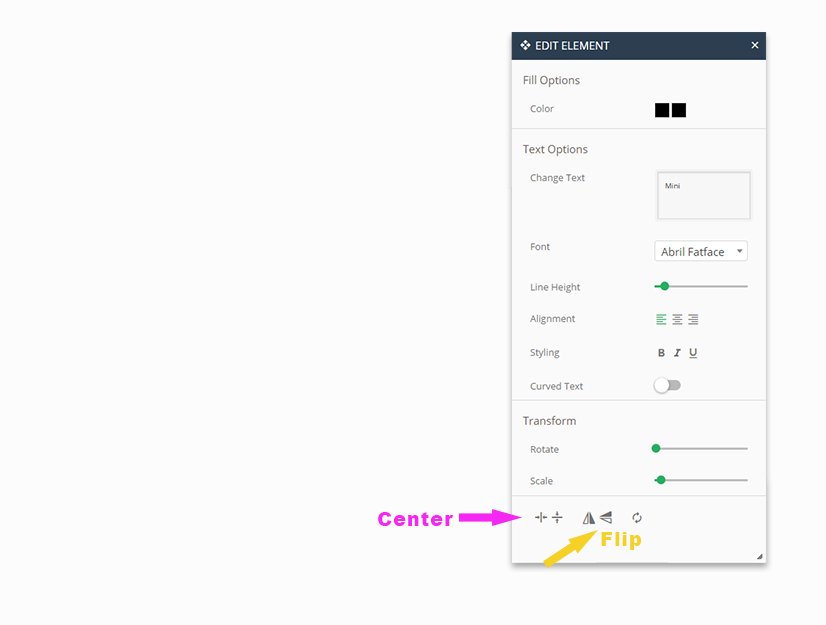Click the first black fill color swatch
Viewport: 826px width, 625px height.
pyautogui.click(x=662, y=110)
